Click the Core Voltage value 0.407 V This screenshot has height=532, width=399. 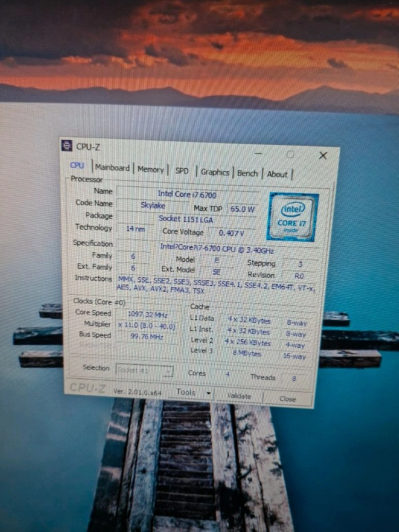pos(231,233)
